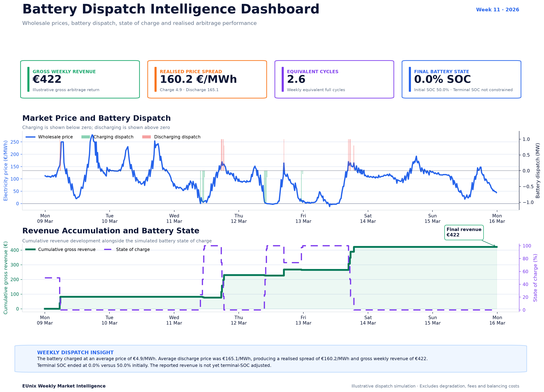
Task: Click "Initial SOC 50.0% · Terminal SOC not constrained"
Action: pos(463,90)
